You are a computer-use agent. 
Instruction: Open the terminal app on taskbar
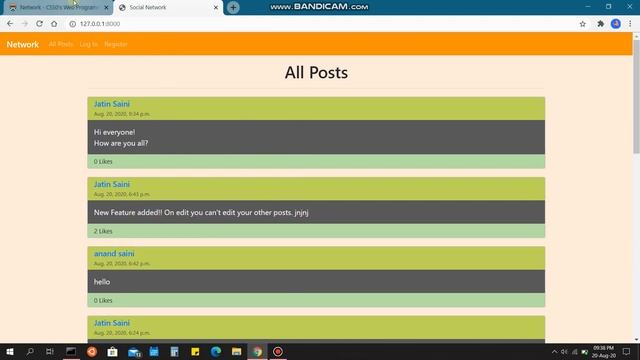[71, 351]
